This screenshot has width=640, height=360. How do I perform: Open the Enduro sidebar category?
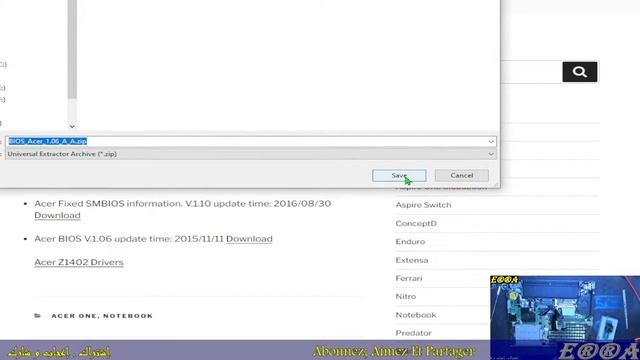coord(410,242)
